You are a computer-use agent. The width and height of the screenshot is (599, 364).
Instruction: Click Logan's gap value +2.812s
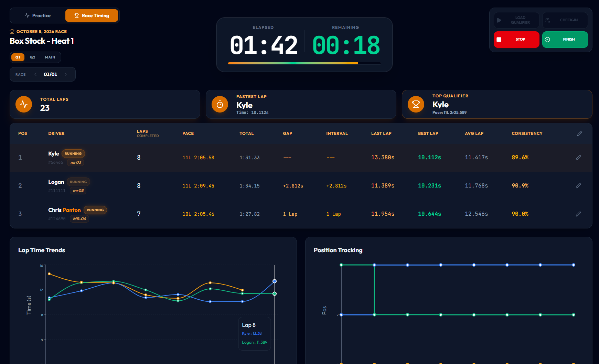click(x=293, y=186)
